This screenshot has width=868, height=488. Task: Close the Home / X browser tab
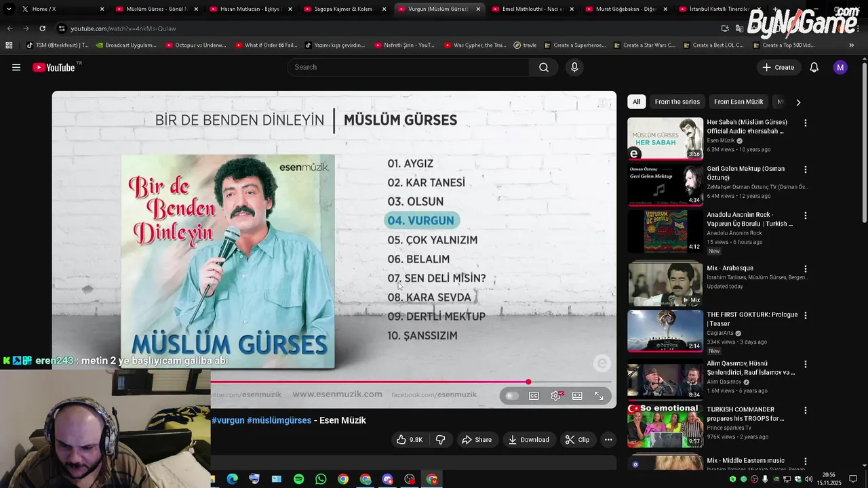click(102, 9)
